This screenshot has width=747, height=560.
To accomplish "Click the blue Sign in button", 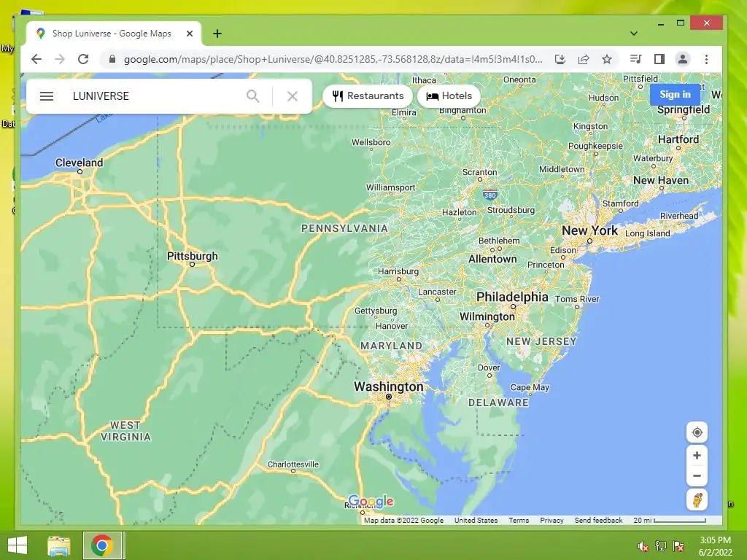I will 675,94.
